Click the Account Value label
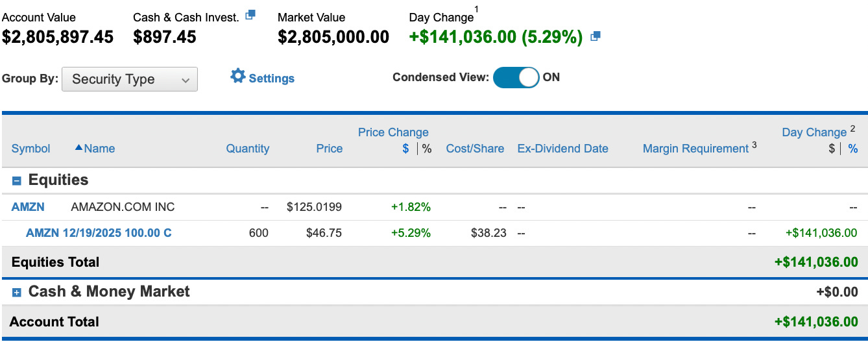868x342 pixels. point(39,18)
